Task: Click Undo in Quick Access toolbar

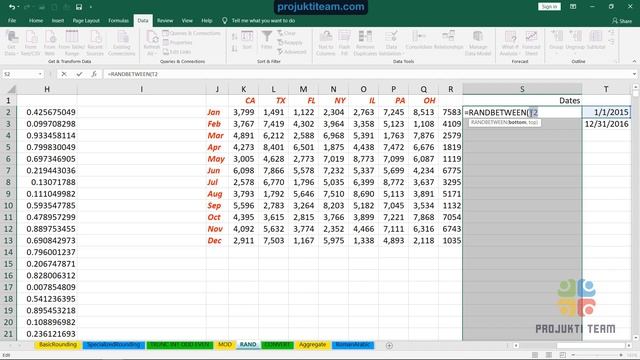Action: [12, 7]
